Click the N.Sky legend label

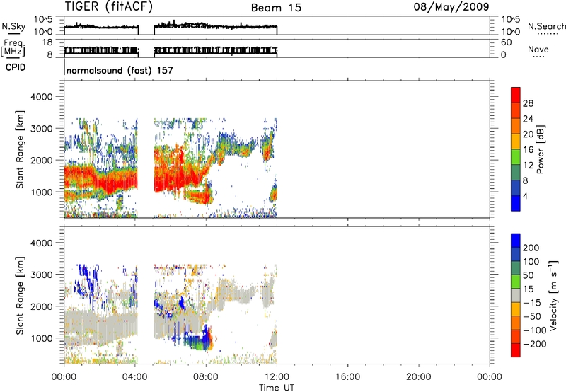tap(13, 27)
